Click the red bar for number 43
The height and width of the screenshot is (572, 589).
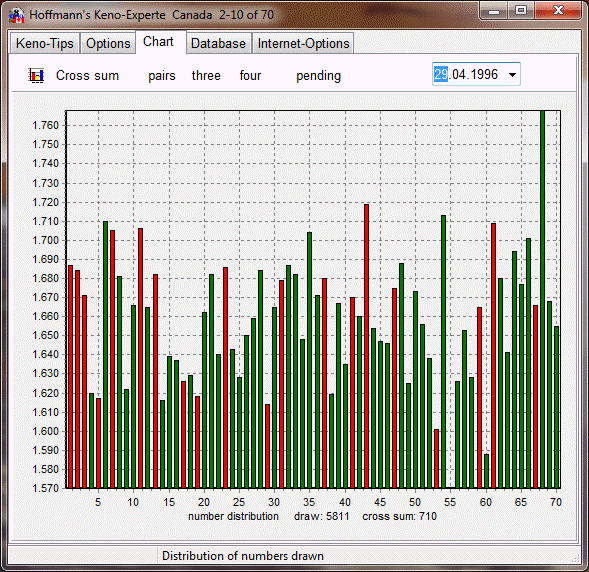tap(366, 346)
